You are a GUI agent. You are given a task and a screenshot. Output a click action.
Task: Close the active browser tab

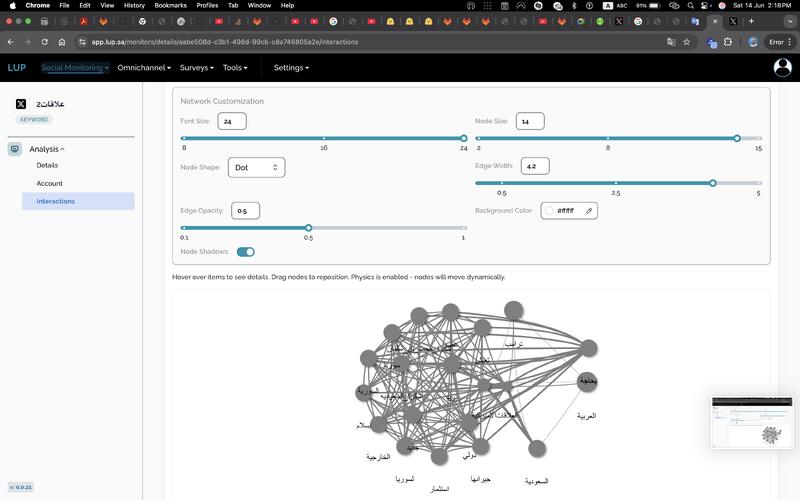click(715, 21)
